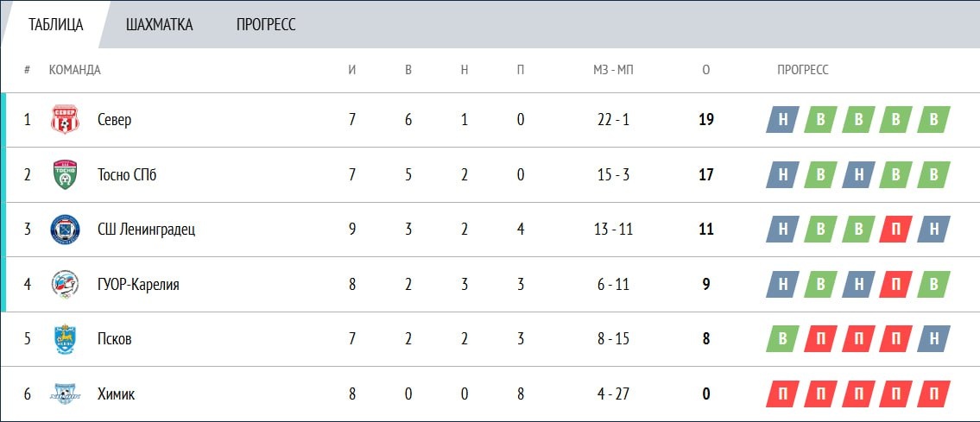Click the Псков team name
This screenshot has width=980, height=422.
(x=115, y=339)
